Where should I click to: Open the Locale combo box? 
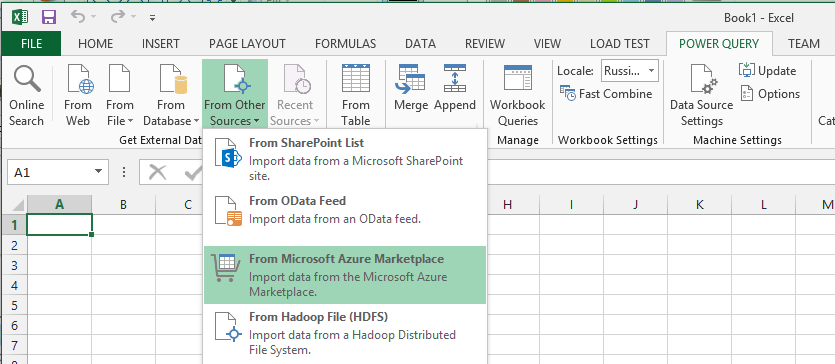pyautogui.click(x=630, y=71)
